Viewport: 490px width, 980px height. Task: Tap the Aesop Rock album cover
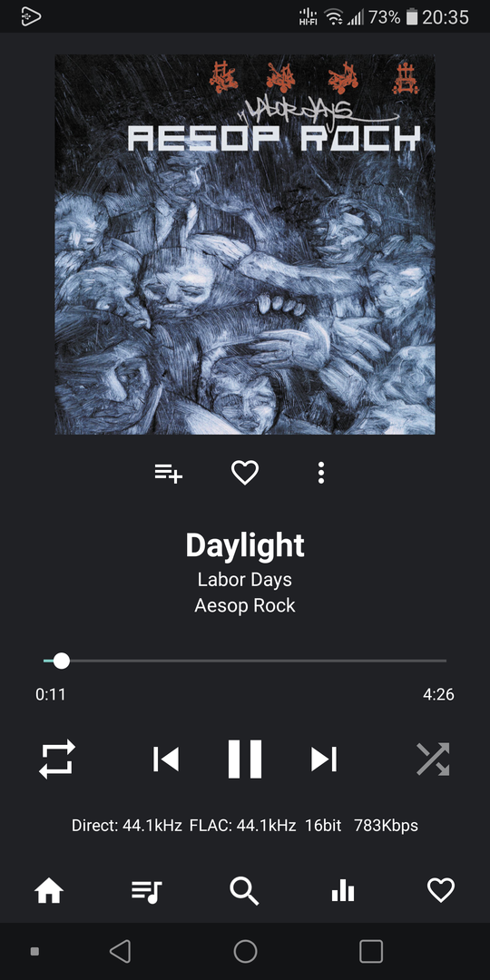pos(245,244)
